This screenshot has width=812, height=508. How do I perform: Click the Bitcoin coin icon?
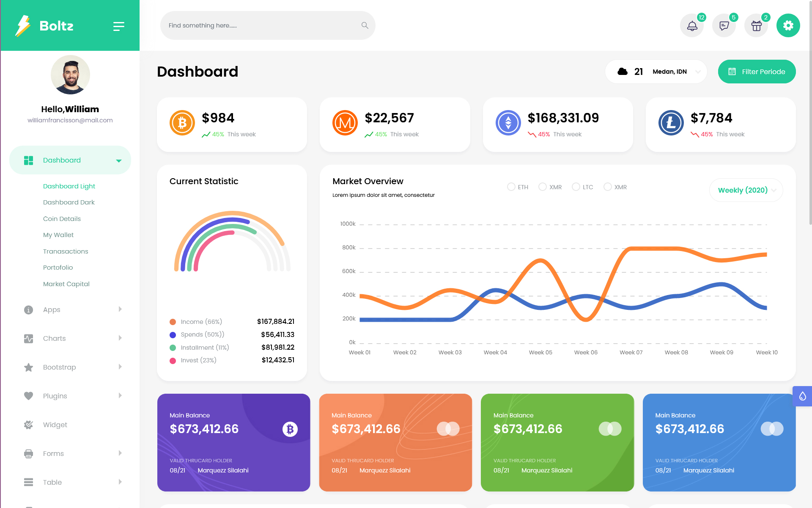point(182,123)
